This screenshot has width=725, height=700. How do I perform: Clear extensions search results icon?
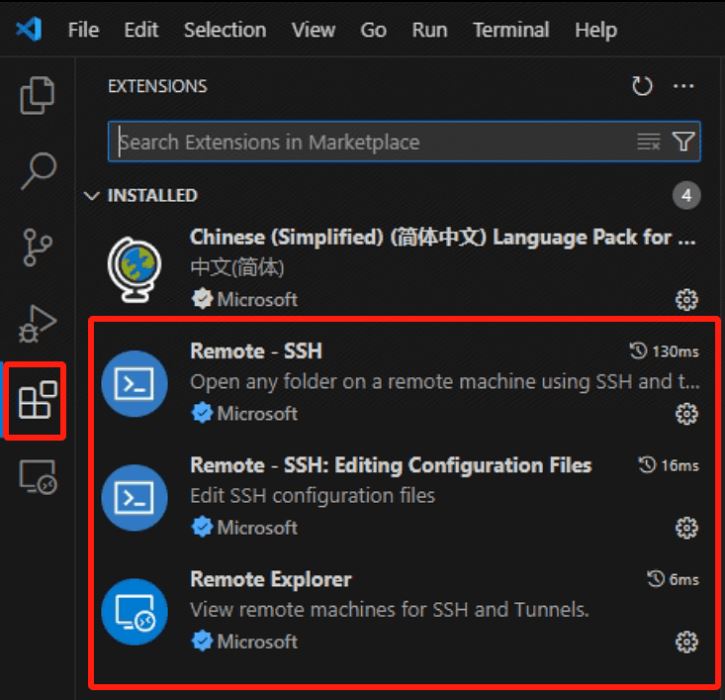tap(649, 142)
